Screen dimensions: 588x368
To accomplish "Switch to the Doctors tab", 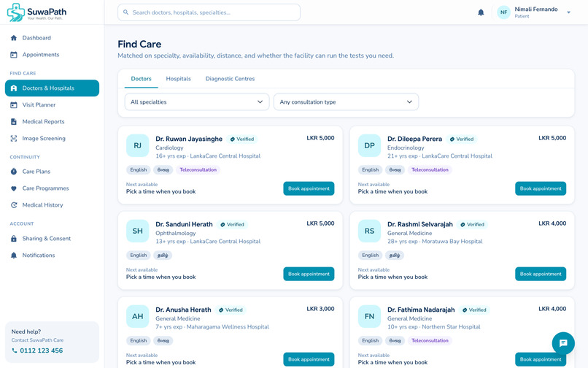I will (141, 79).
